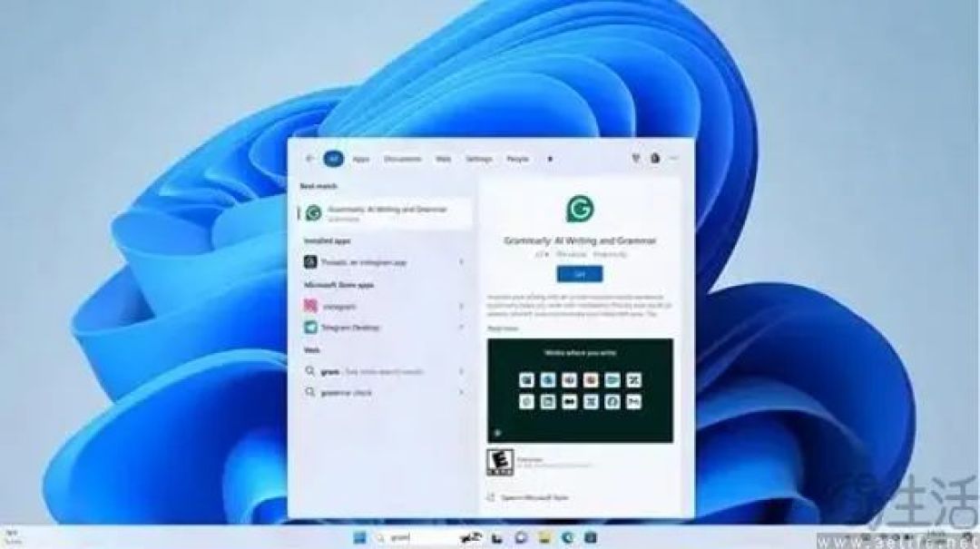
Task: Click the taskbar search box
Action: [x=413, y=538]
